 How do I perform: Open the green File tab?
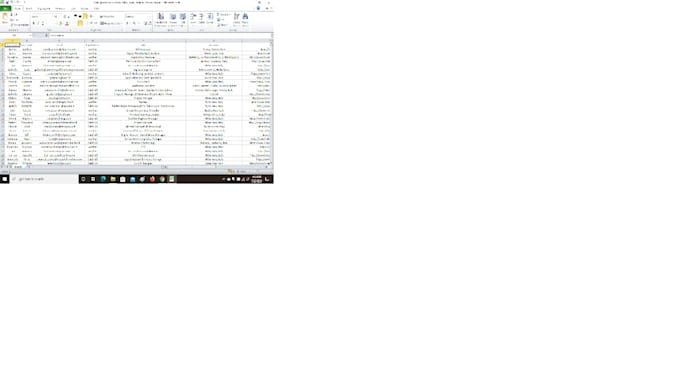click(x=5, y=9)
